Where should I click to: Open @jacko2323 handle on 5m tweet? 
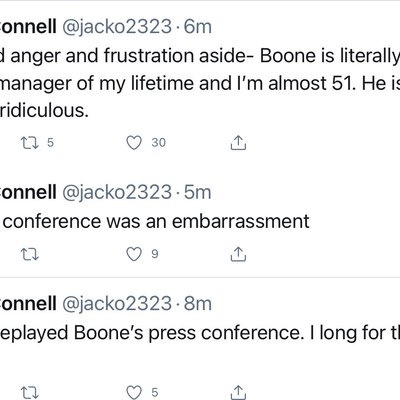117,192
